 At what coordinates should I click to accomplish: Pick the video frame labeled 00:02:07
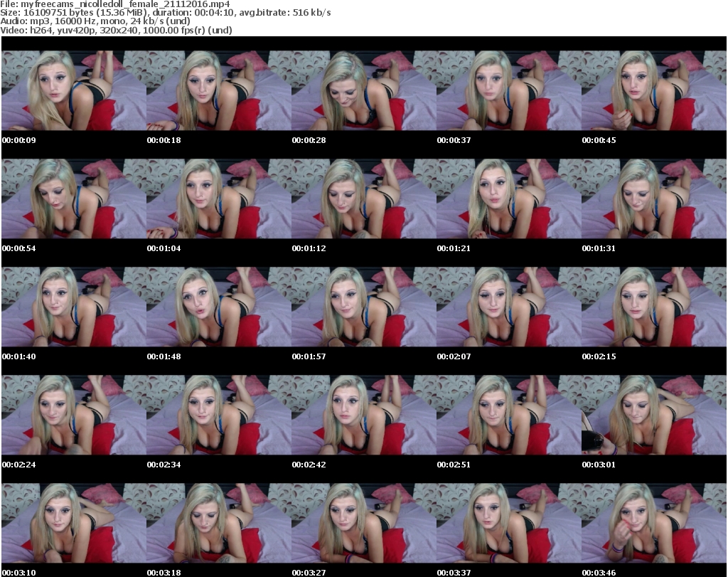click(x=509, y=307)
